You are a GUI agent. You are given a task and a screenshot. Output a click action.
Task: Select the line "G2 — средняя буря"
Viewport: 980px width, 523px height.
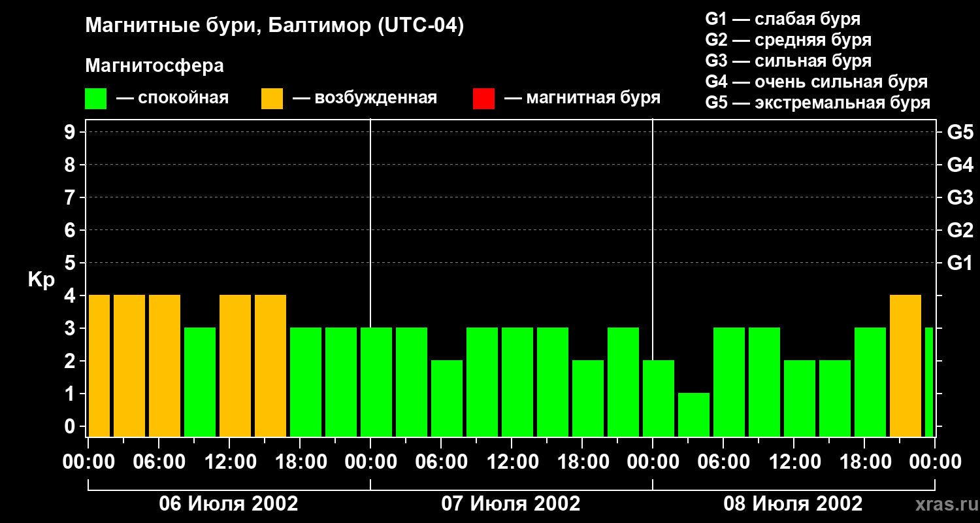tap(788, 40)
